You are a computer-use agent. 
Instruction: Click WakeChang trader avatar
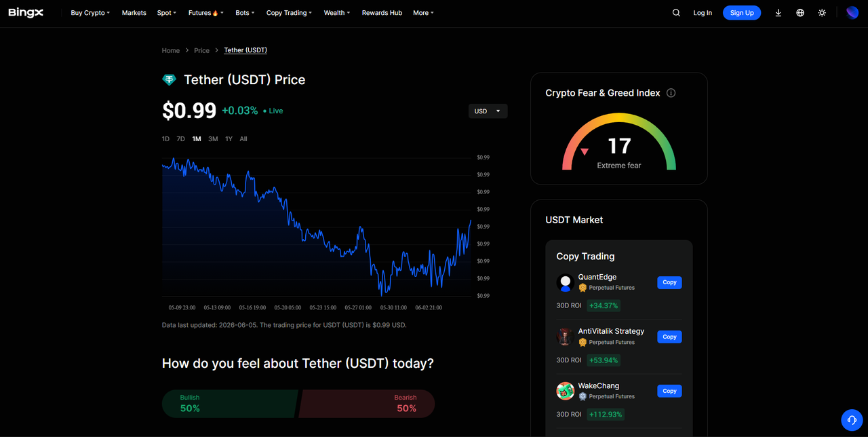pos(566,391)
